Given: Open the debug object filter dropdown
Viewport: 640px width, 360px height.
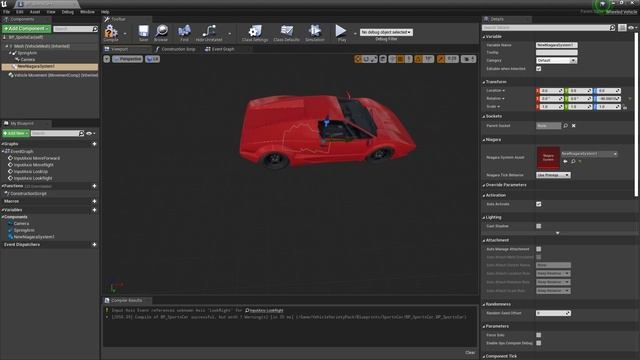Looking at the screenshot, I should [x=386, y=32].
